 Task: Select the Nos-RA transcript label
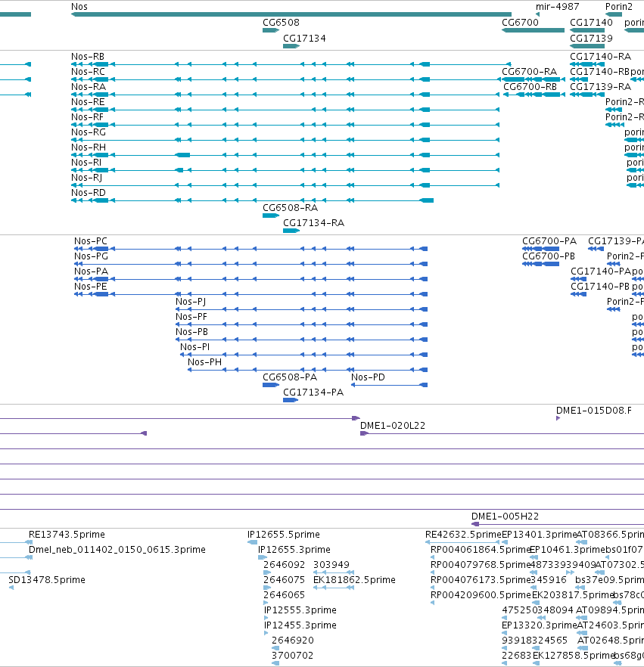(88, 87)
